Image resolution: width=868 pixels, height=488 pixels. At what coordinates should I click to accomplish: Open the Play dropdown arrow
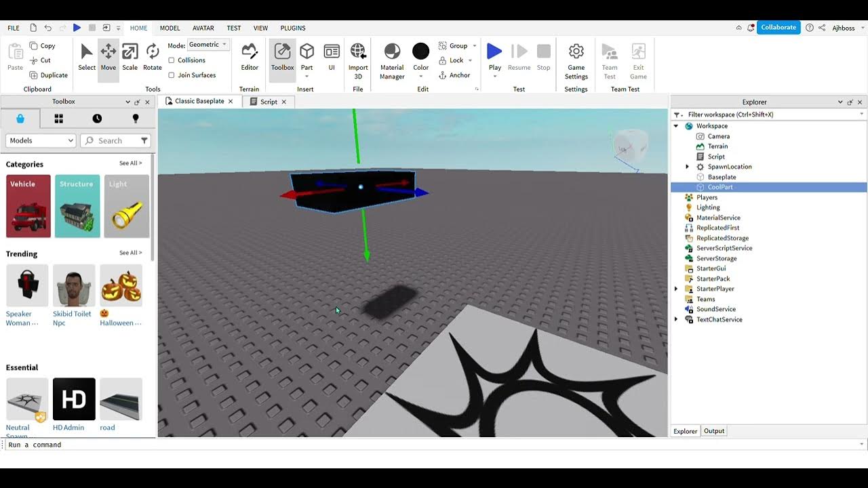(495, 76)
